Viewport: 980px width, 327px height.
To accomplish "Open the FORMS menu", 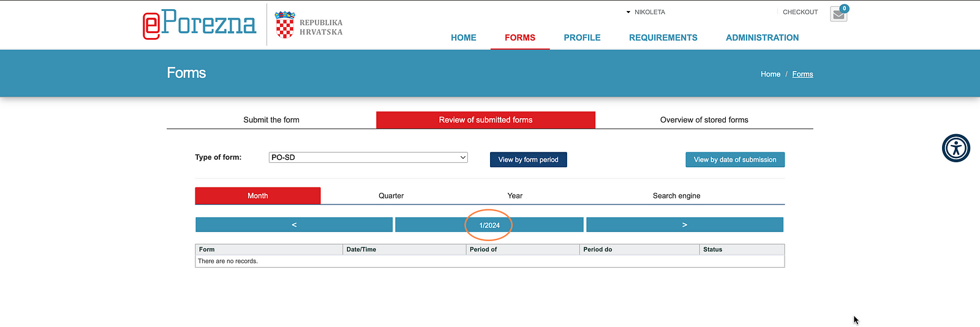I will pos(520,37).
